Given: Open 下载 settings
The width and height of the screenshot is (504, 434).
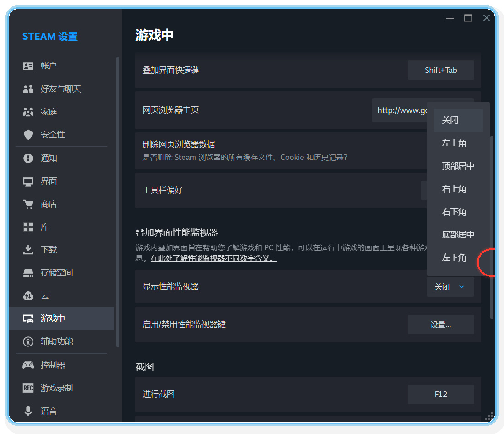Looking at the screenshot, I should (62, 250).
